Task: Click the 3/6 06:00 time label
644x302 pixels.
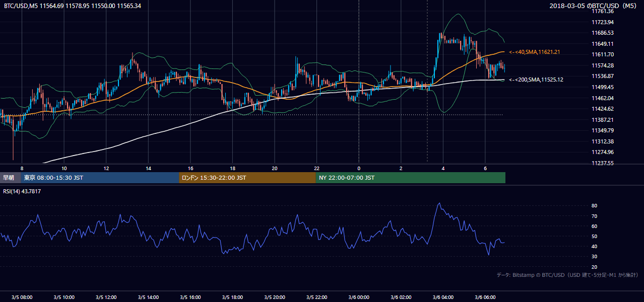Action: [485, 297]
